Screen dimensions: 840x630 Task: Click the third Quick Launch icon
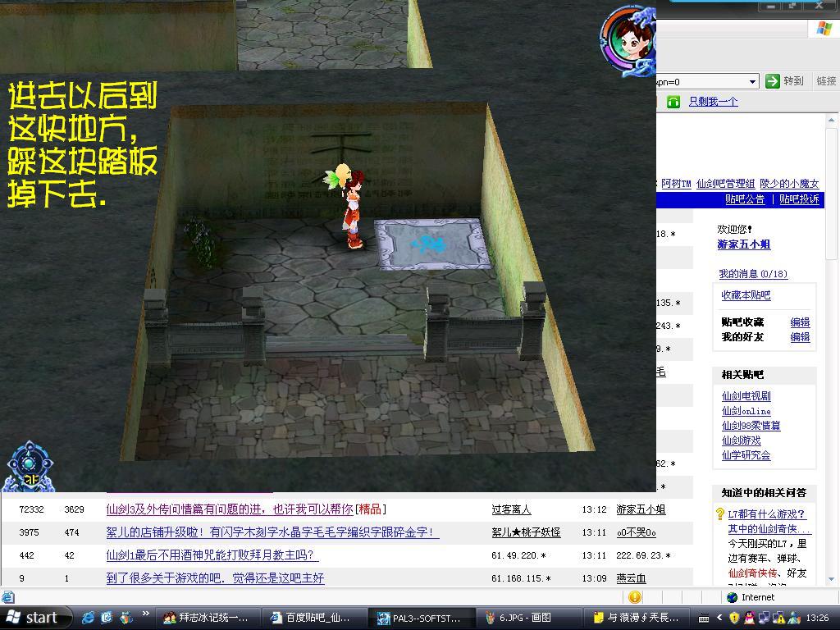tap(126, 618)
